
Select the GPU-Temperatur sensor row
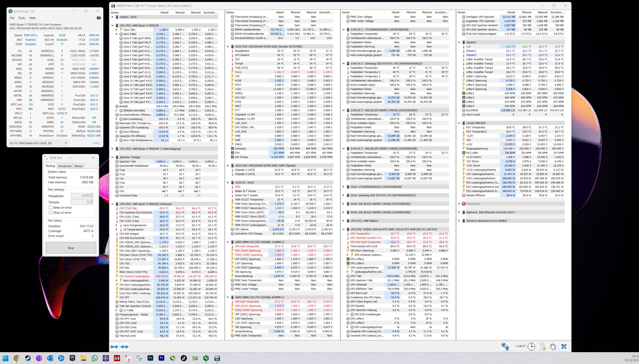tap(397, 234)
